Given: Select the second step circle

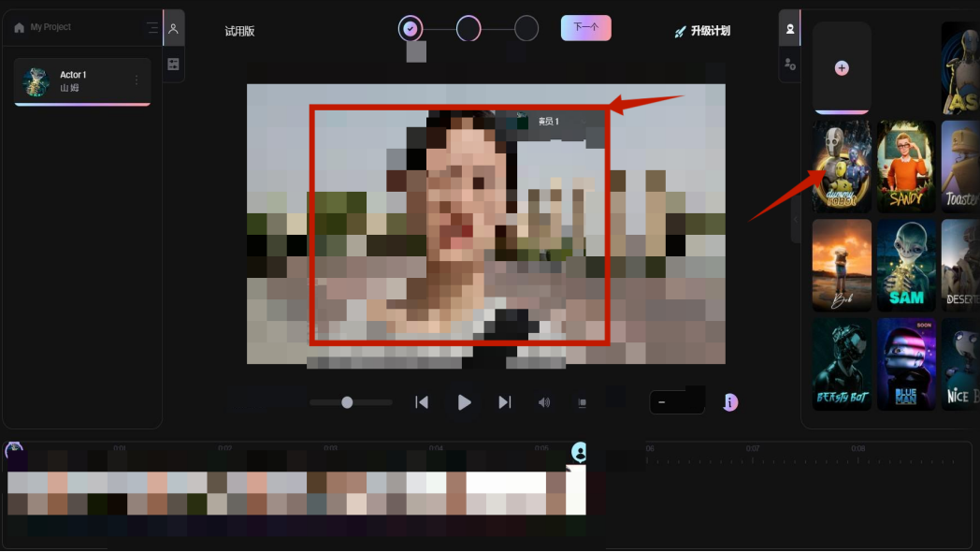Looking at the screenshot, I should click(x=468, y=28).
